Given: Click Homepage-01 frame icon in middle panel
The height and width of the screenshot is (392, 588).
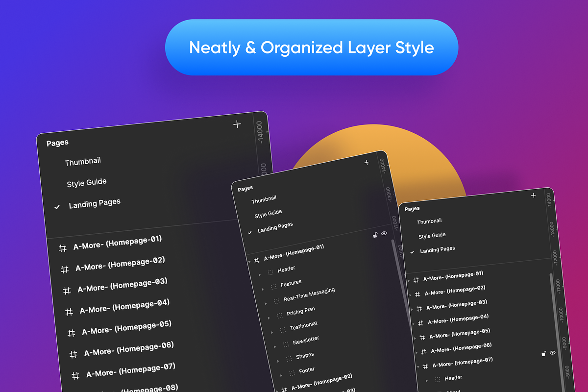Looking at the screenshot, I should (x=257, y=260).
